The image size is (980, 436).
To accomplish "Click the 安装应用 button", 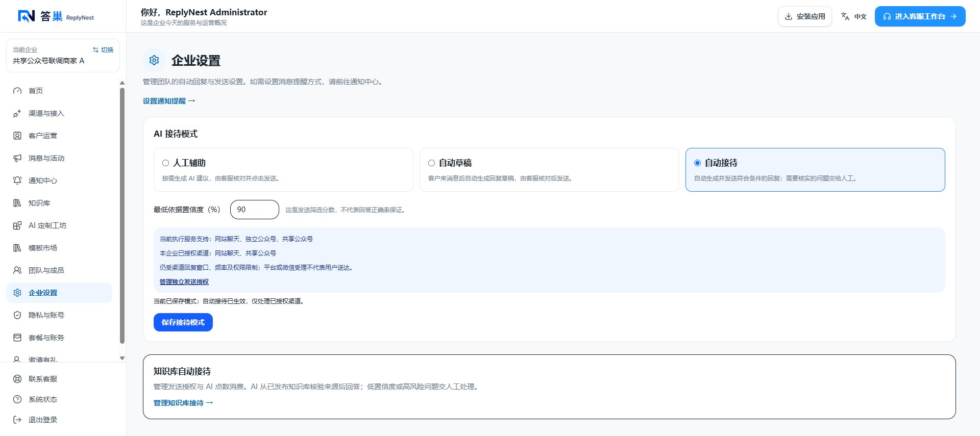I will tap(805, 16).
